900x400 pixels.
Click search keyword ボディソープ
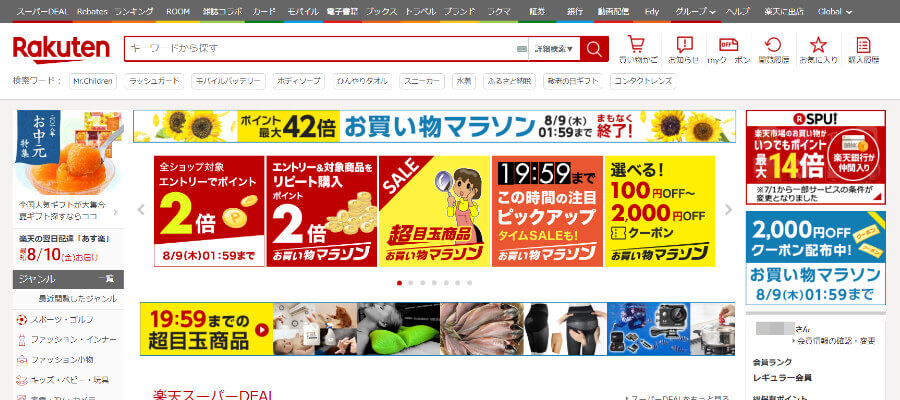299,81
